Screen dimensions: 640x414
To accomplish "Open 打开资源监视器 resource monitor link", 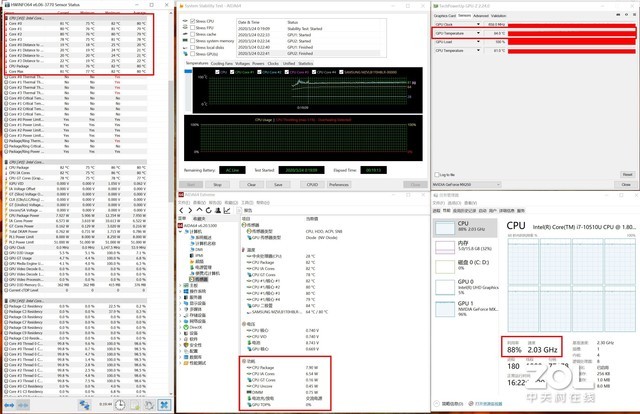I will [x=486, y=404].
